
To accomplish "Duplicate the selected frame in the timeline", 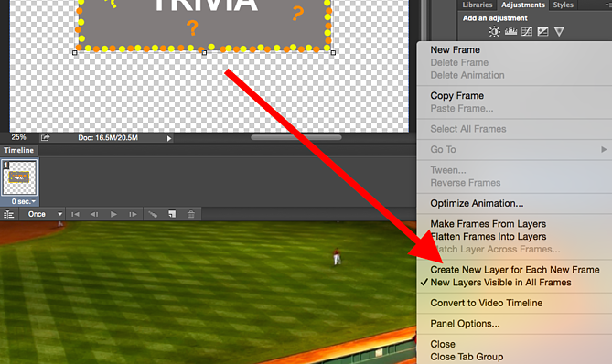I will [172, 214].
